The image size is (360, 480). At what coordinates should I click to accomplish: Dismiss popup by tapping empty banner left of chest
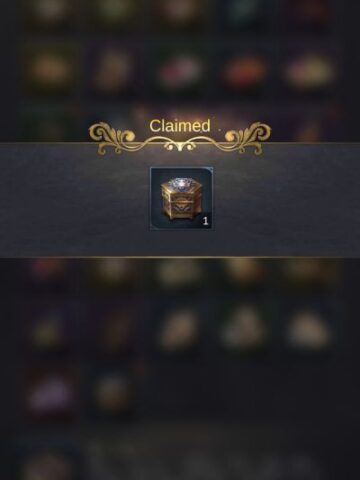pyautogui.click(x=73, y=200)
